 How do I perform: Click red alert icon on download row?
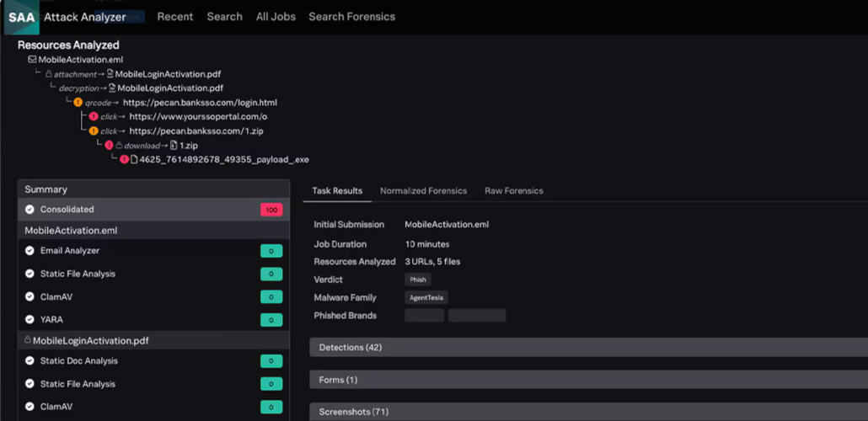[x=109, y=146]
